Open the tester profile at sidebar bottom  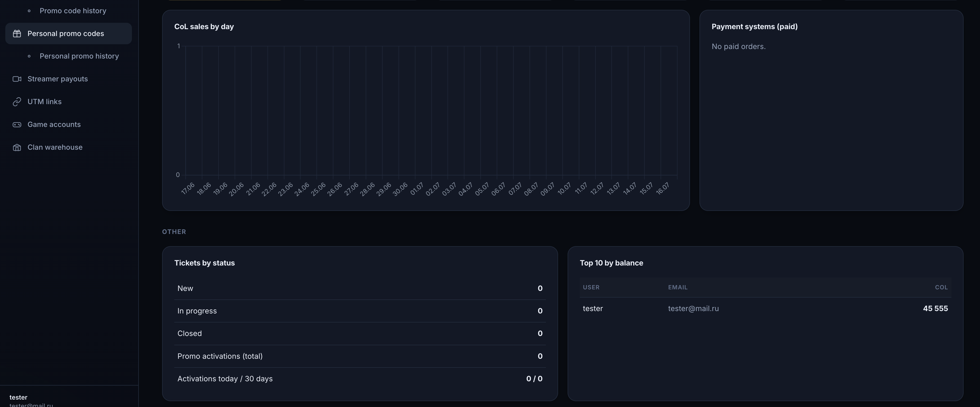(31, 401)
